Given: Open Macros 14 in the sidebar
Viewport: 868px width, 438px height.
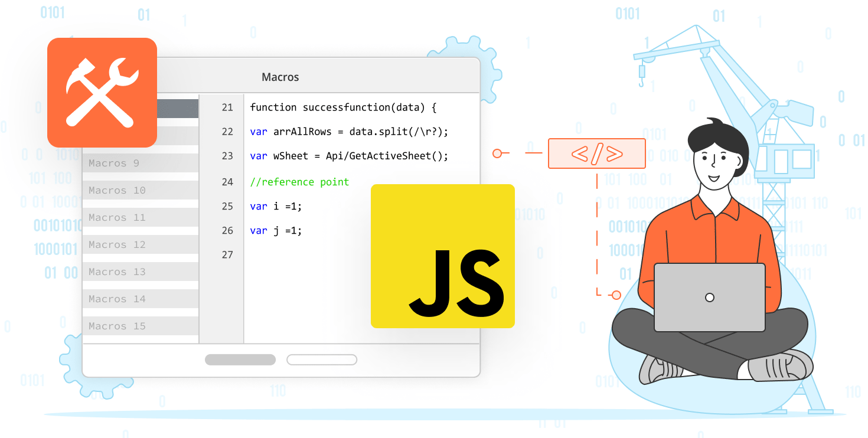Looking at the screenshot, I should click(140, 299).
